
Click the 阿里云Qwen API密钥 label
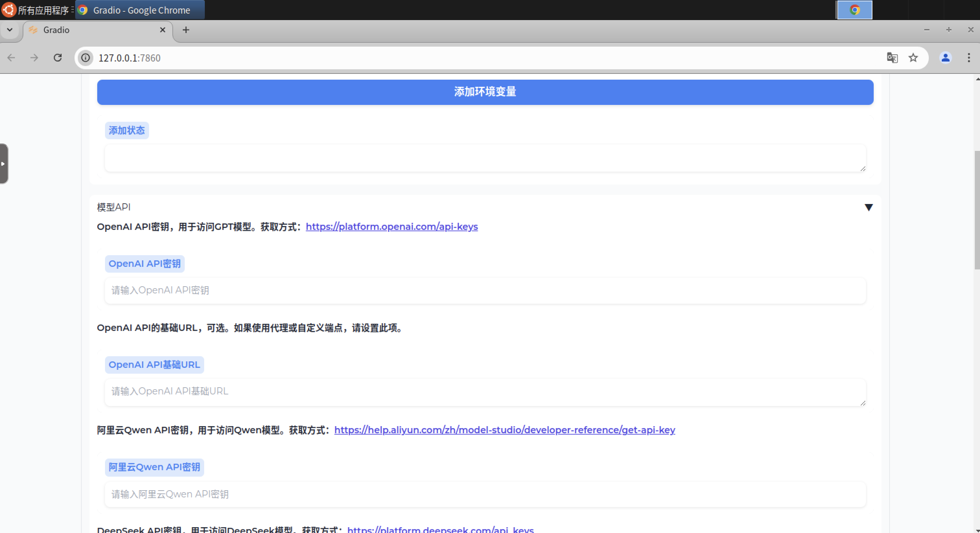click(x=154, y=467)
